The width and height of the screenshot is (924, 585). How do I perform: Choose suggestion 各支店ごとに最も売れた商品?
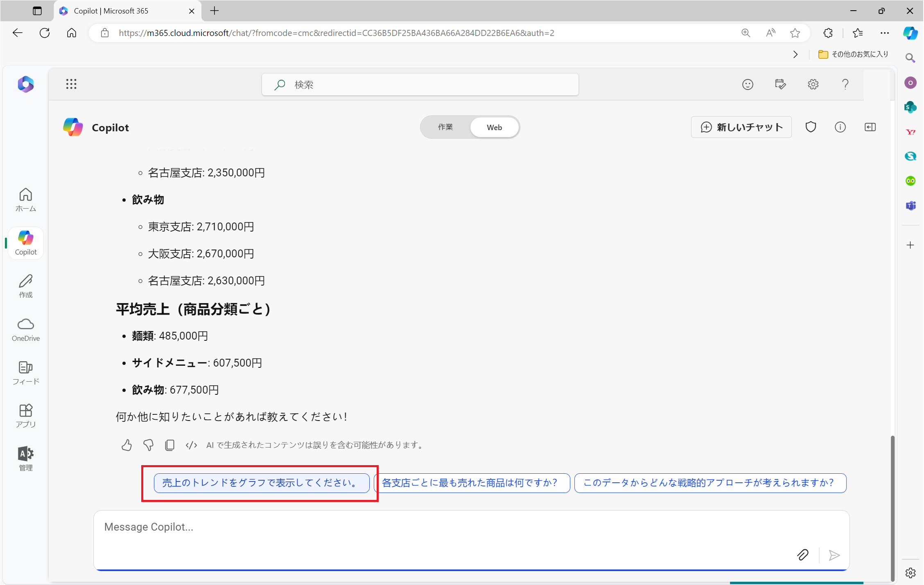(472, 483)
